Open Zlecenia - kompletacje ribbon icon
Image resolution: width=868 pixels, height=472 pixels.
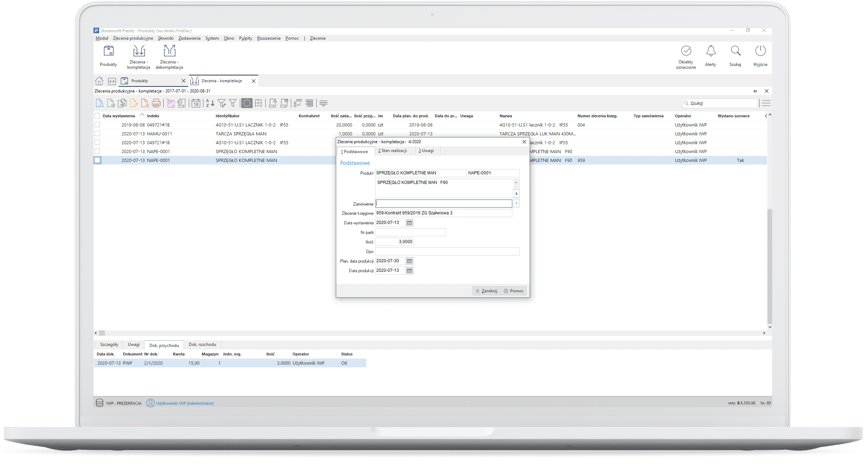click(139, 57)
